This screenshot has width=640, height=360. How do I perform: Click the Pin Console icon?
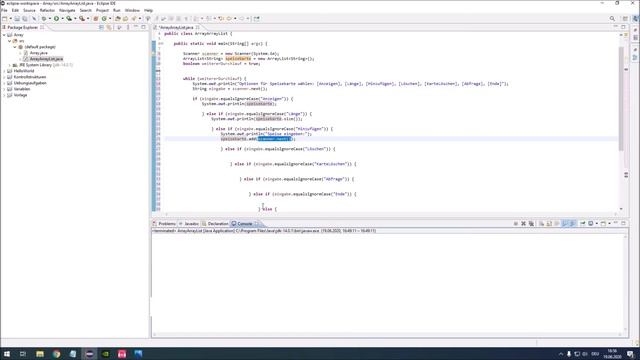[x=583, y=224]
